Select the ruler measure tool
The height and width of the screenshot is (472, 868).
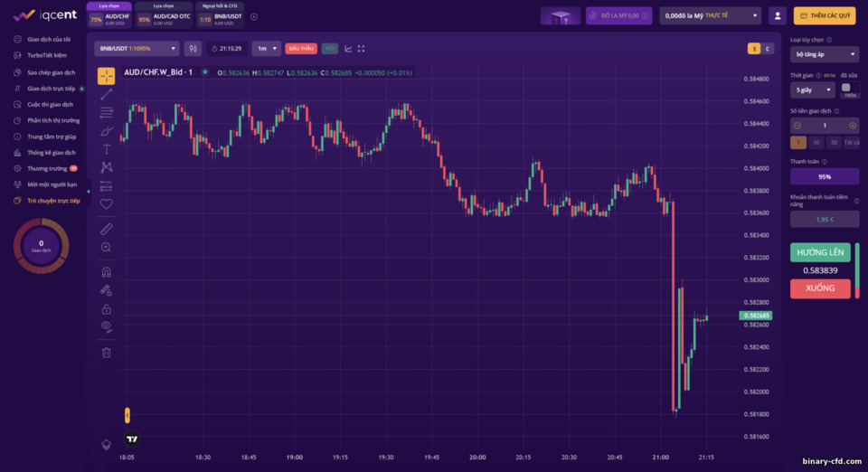pyautogui.click(x=107, y=229)
